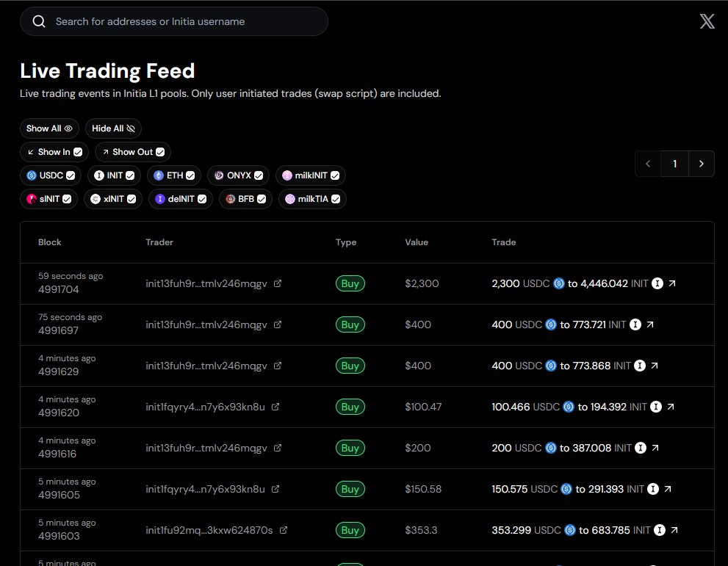
Task: Click the $100.47 value cell
Action: click(423, 407)
